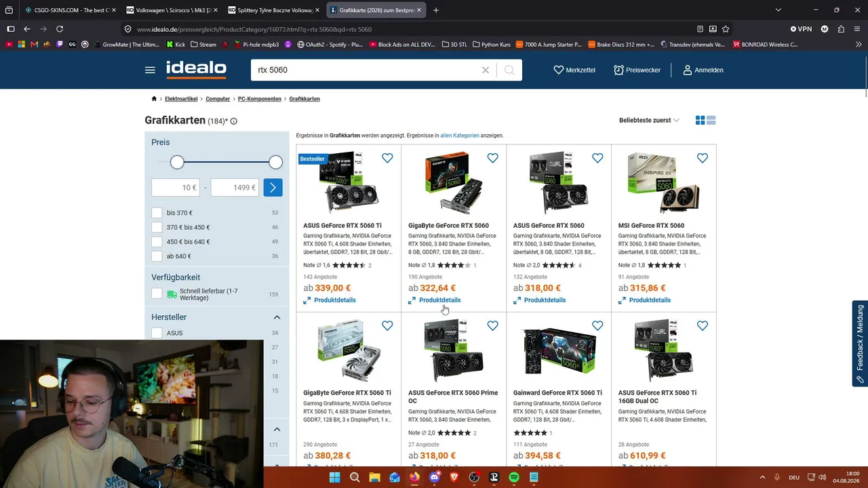Click the browser address bar URL

click(x=254, y=29)
